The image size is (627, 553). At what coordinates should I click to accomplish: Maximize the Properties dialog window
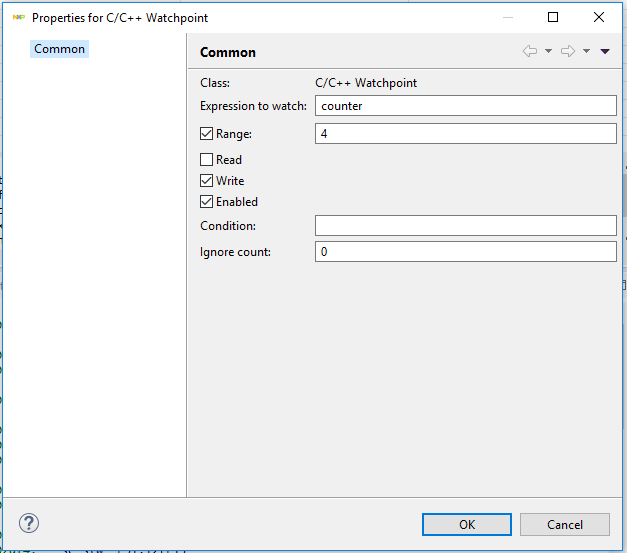(x=553, y=17)
